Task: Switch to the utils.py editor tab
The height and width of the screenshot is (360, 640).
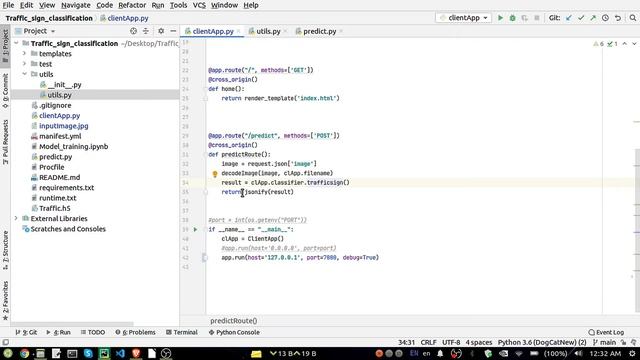Action: click(x=268, y=31)
